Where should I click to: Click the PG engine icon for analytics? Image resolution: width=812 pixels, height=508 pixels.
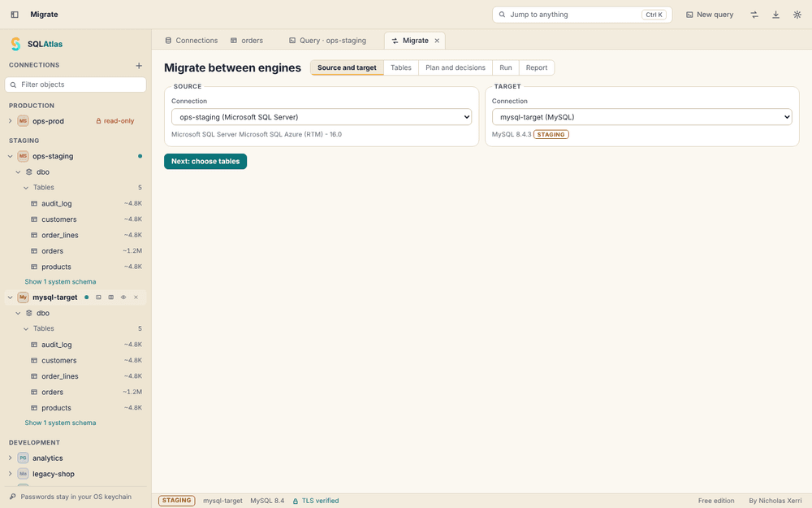point(23,458)
